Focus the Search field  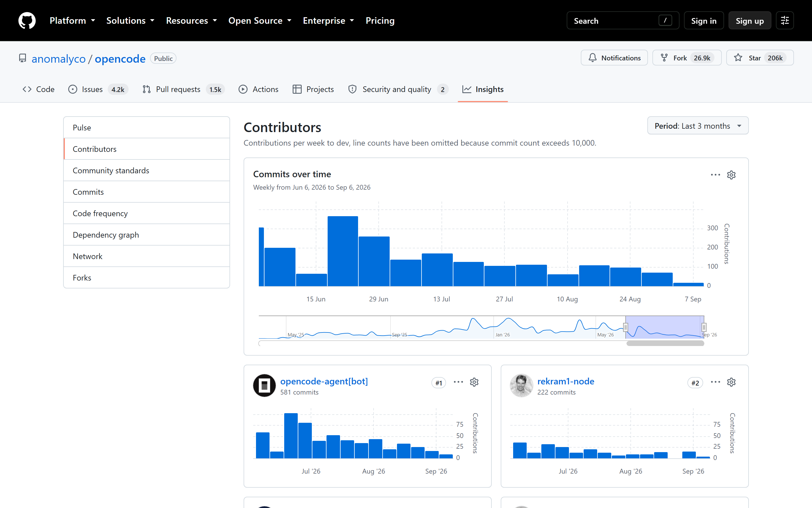pos(623,21)
